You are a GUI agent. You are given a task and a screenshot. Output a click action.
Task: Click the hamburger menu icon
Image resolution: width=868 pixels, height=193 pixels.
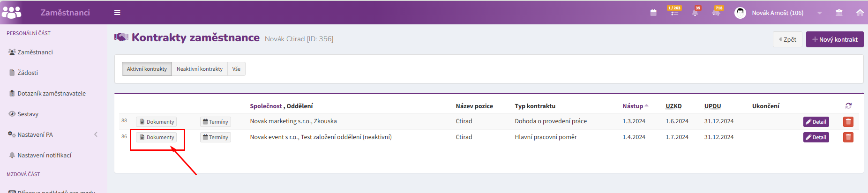(117, 13)
